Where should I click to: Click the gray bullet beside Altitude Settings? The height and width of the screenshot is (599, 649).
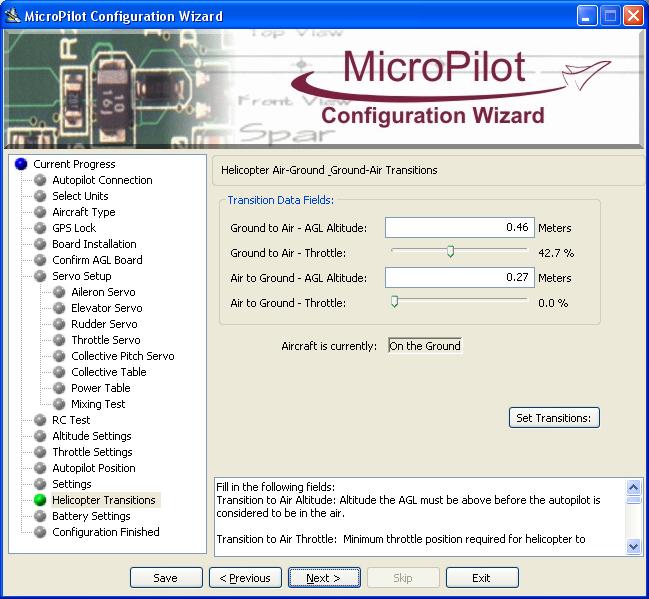[x=40, y=436]
